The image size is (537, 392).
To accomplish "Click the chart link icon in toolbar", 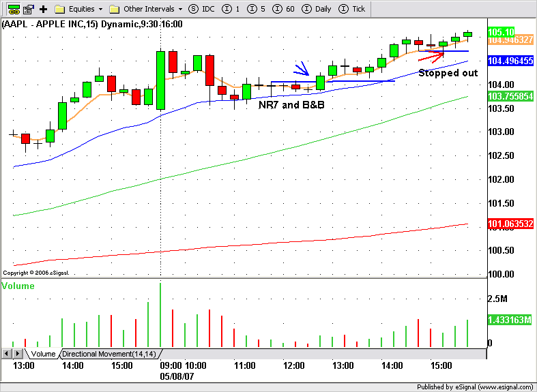I will (14, 10).
